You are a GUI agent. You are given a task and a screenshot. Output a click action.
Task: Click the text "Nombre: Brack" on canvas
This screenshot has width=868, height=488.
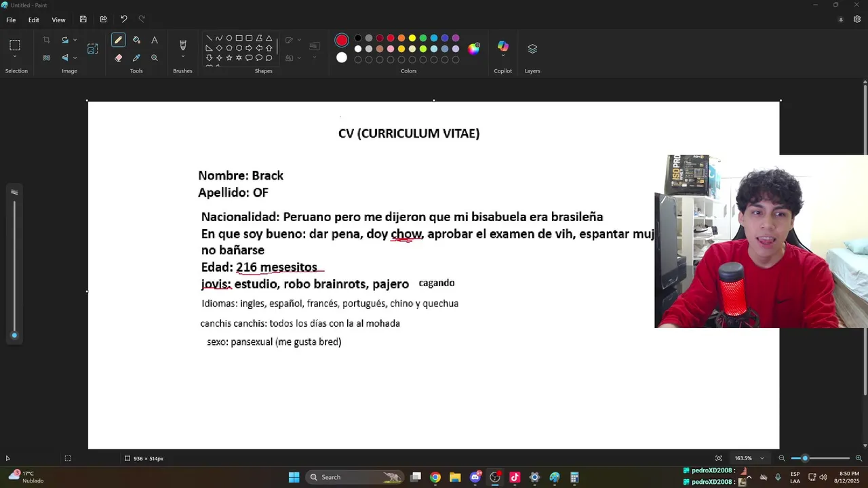pos(241,176)
